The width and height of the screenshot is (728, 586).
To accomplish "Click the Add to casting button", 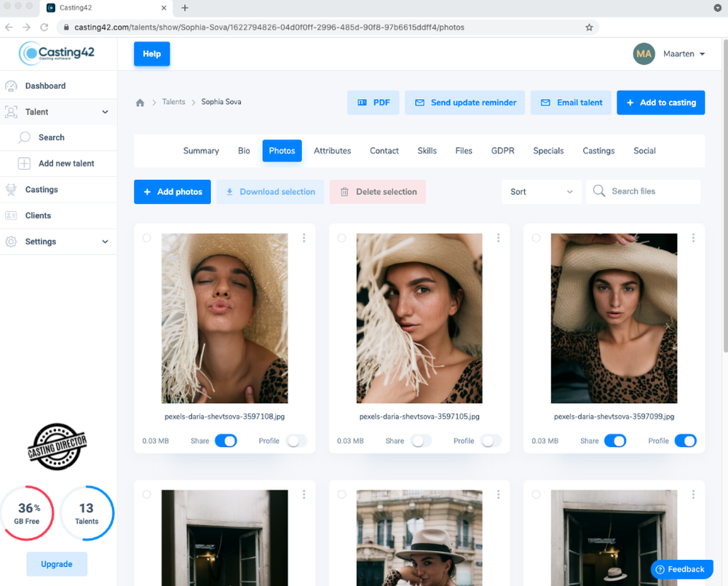I will [x=661, y=103].
